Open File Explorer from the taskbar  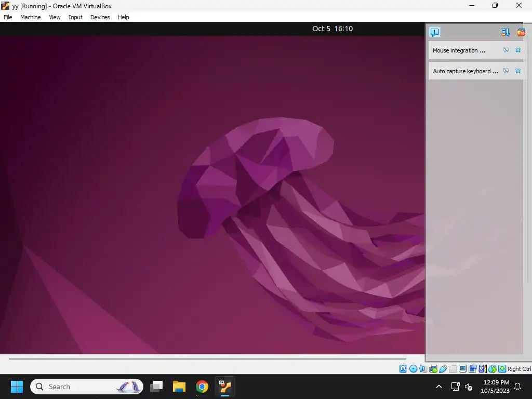pos(179,387)
